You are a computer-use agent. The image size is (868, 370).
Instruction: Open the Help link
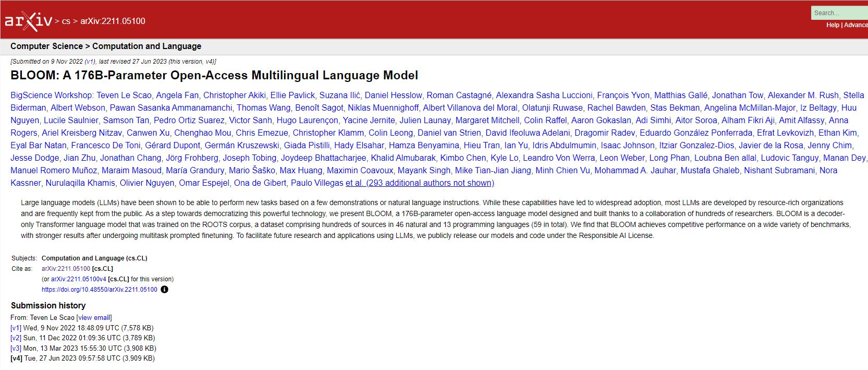pos(833,25)
